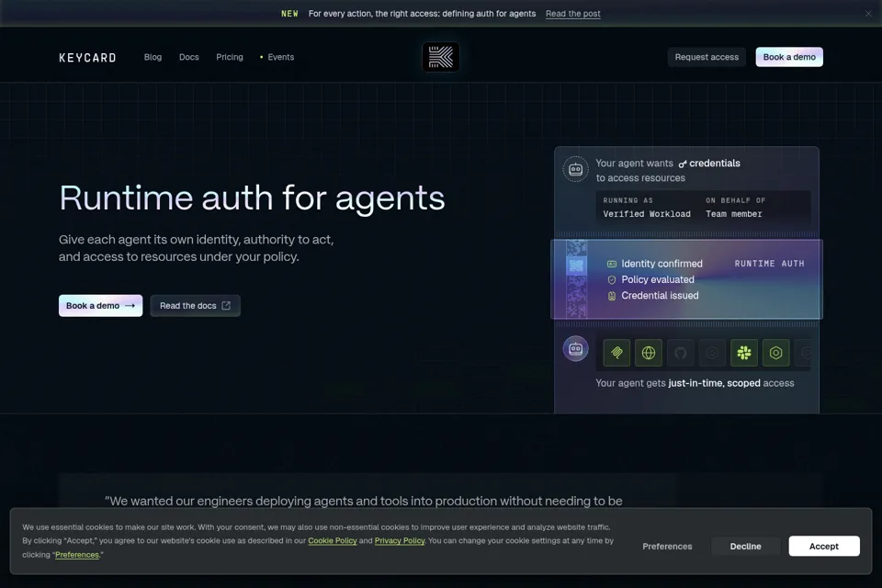The height and width of the screenshot is (588, 882).
Task: Select the Slack resource icon
Action: tap(744, 353)
